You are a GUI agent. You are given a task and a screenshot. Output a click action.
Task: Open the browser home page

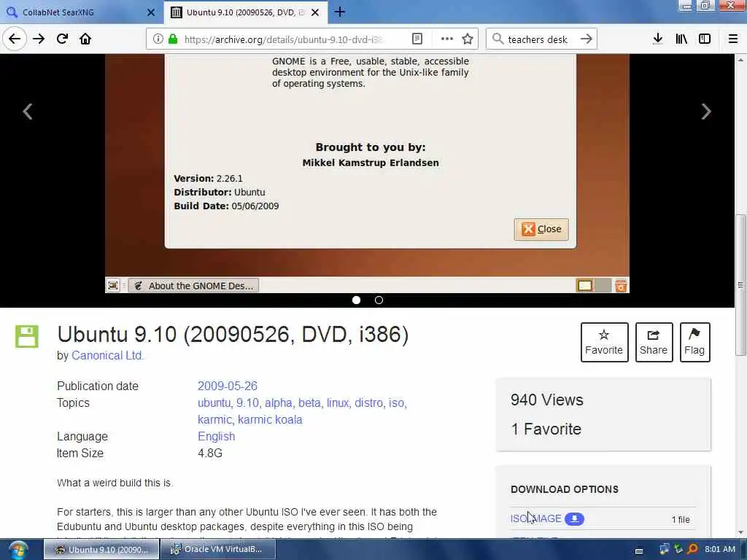(85, 39)
